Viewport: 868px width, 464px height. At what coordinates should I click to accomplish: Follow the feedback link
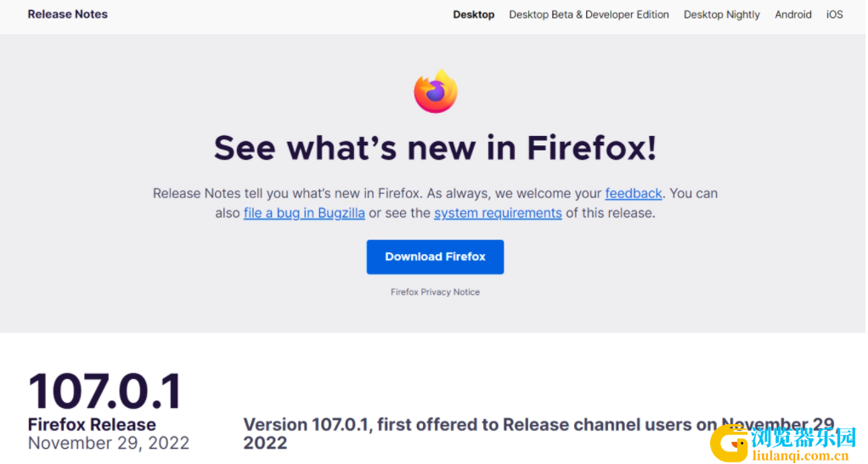(634, 193)
